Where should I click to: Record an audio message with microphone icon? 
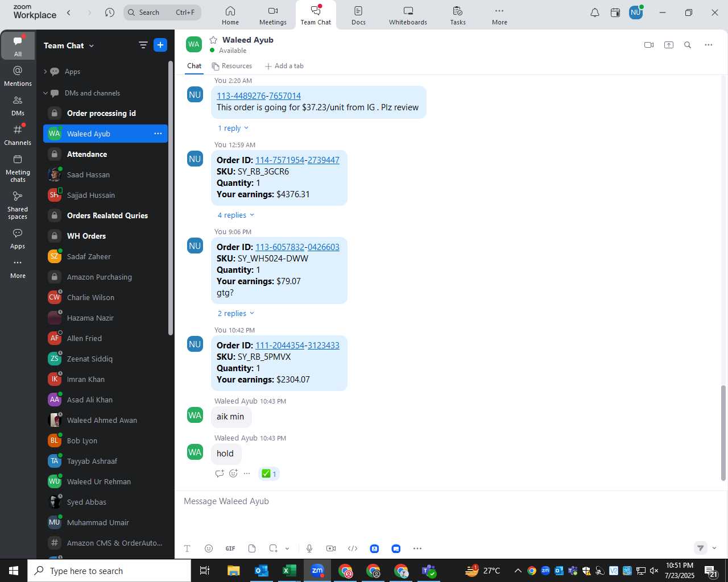(x=309, y=548)
